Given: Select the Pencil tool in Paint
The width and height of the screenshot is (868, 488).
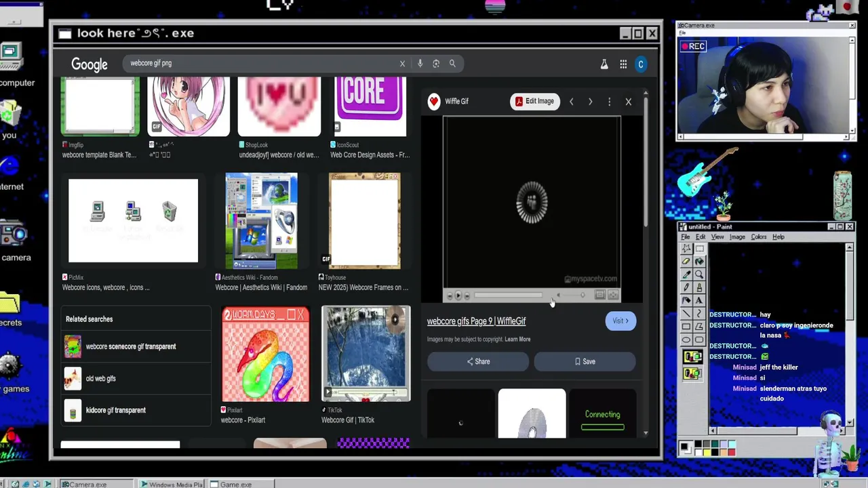Looking at the screenshot, I should click(686, 287).
